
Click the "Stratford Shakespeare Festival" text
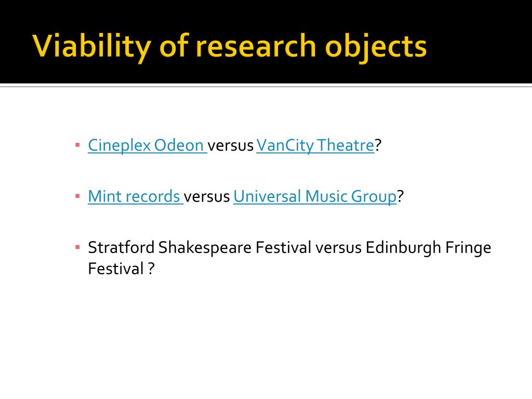click(x=199, y=248)
